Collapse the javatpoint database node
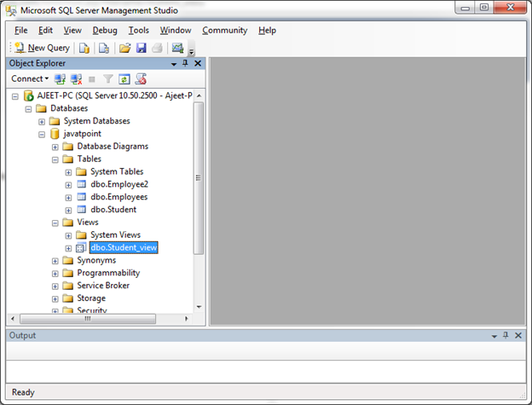The height and width of the screenshot is (405, 532). [x=42, y=135]
